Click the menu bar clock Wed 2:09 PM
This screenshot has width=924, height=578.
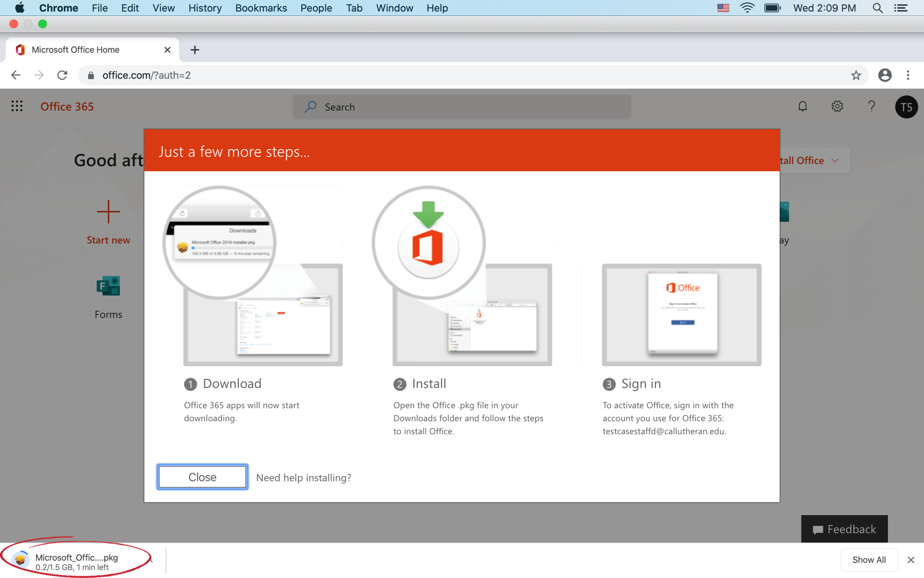click(x=824, y=8)
